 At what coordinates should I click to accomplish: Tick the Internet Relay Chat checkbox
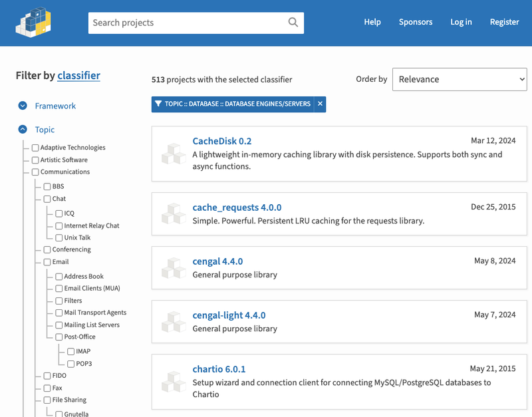(59, 225)
